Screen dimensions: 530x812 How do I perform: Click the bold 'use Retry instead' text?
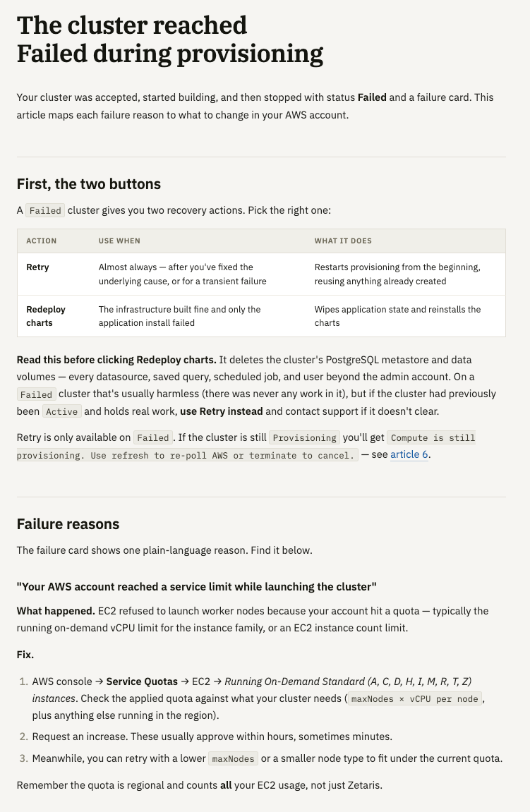221,412
